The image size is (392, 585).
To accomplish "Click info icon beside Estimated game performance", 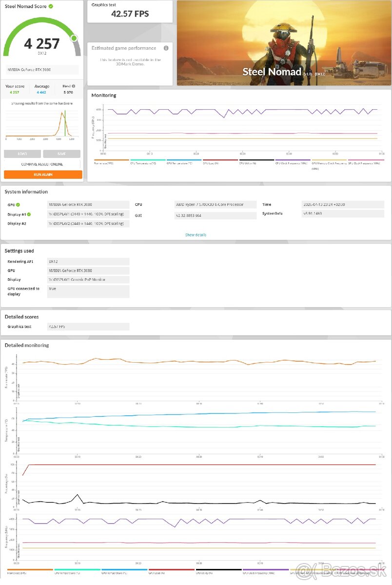I will point(165,48).
